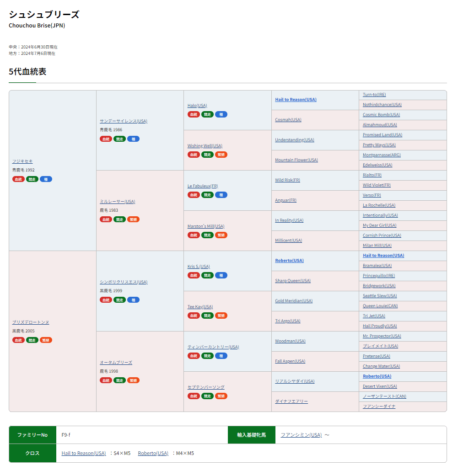This screenshot has width=458, height=476.
Task: Click the 血統 badge under ティンバーカントリー
Action: tap(194, 356)
